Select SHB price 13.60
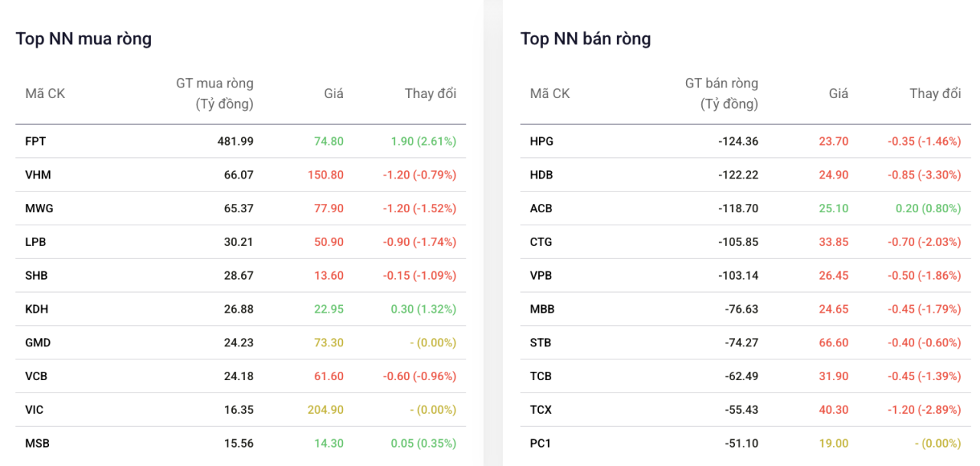Screen dimensions: 980x466 coord(329,275)
